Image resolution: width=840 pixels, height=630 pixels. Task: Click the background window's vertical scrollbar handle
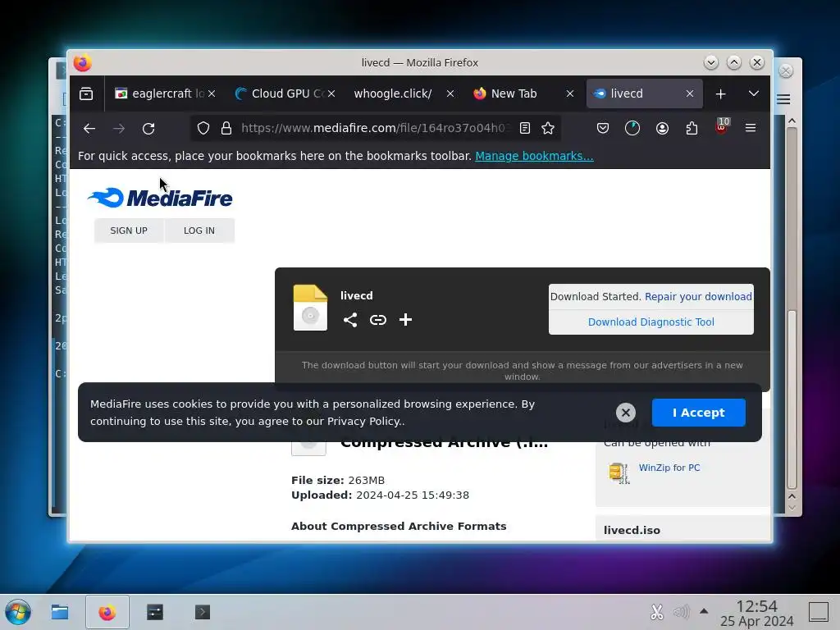[792, 399]
